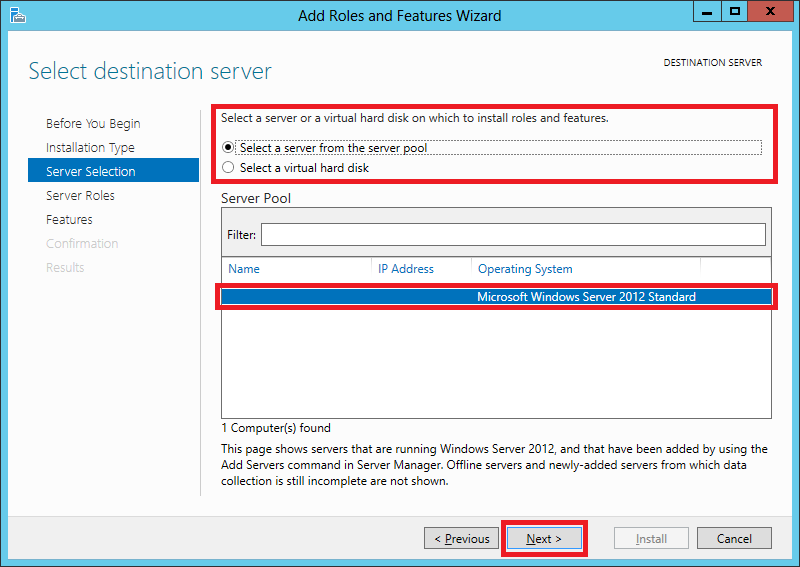
Task: Switch to the Features step
Action: (x=69, y=220)
